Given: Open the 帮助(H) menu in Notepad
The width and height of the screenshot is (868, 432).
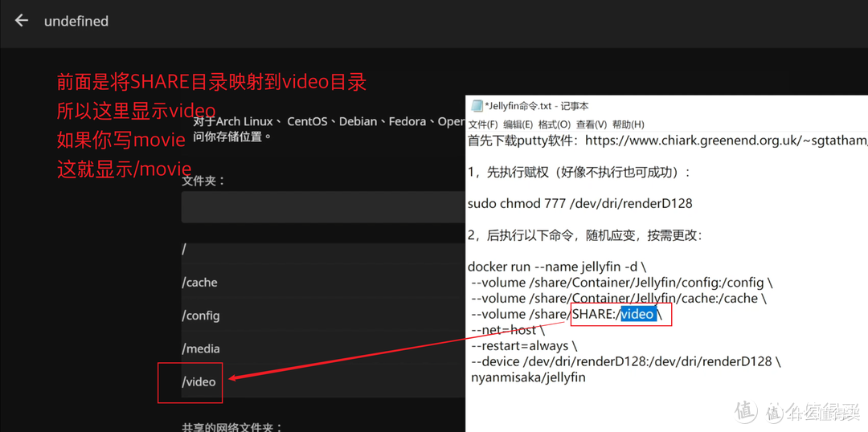Looking at the screenshot, I should point(628,124).
